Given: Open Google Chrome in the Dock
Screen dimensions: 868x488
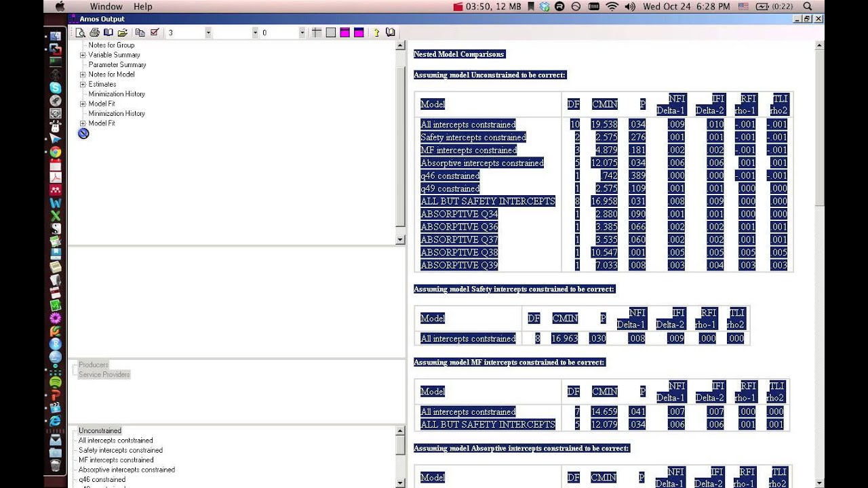Looking at the screenshot, I should coord(56,152).
